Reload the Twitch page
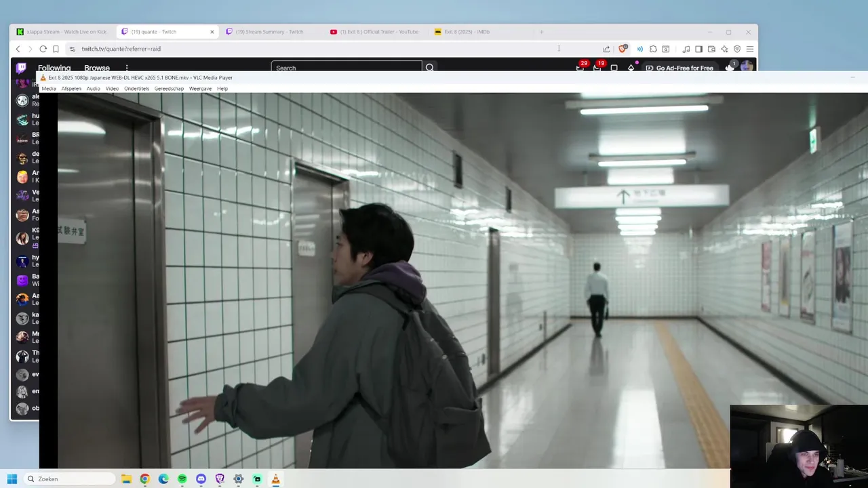This screenshot has width=868, height=488. coord(43,49)
